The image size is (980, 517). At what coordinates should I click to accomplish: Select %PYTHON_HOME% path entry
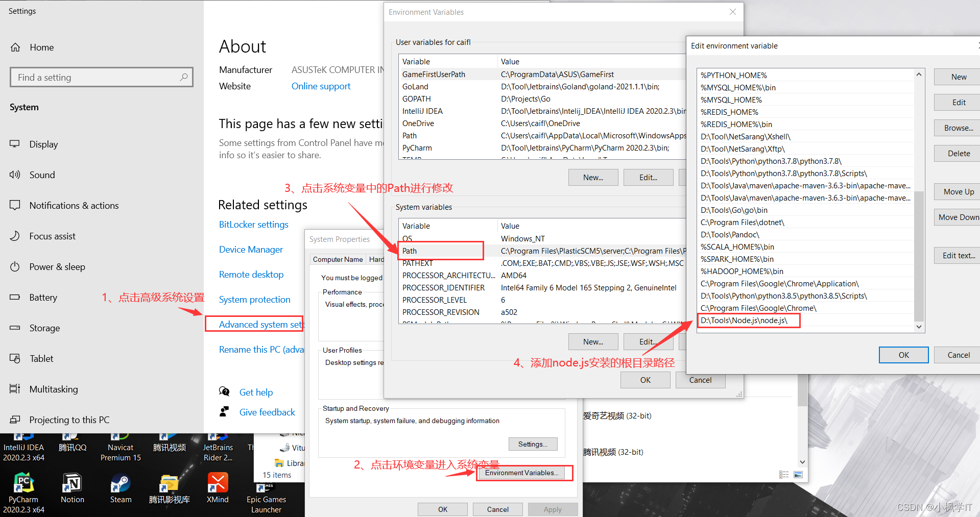[x=806, y=76]
